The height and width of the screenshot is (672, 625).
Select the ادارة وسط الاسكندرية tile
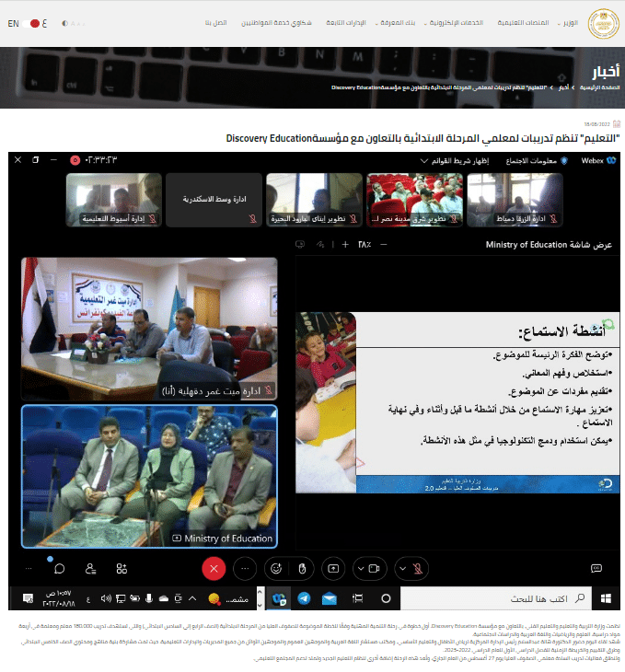(x=214, y=200)
